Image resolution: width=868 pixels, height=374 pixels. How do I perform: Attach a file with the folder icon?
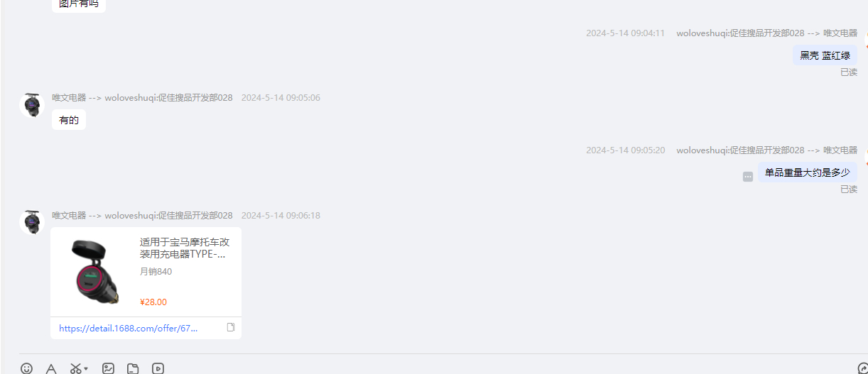133,368
